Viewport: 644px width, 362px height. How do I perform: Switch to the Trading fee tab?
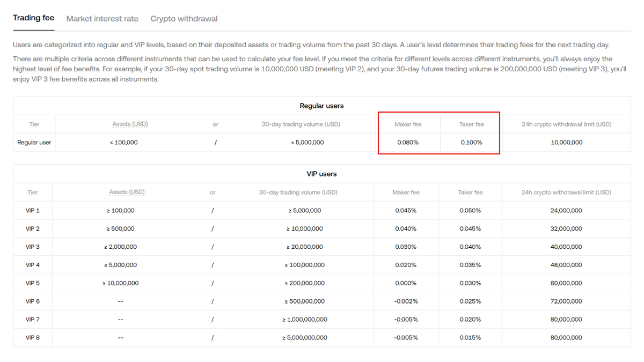[33, 18]
